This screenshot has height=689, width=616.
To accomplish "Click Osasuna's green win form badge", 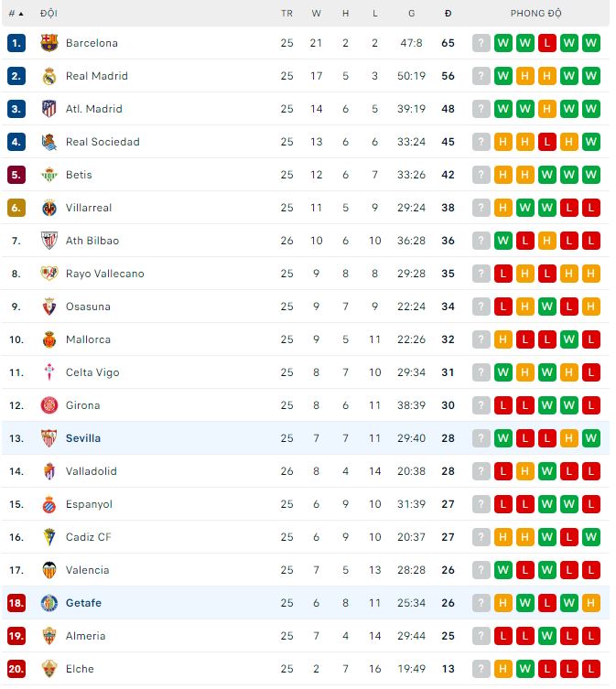I will (546, 307).
